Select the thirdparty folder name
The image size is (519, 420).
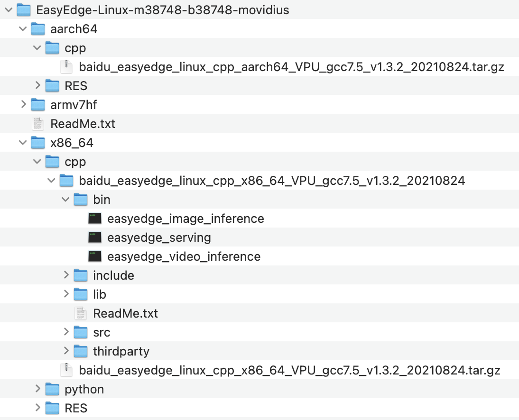(x=121, y=351)
